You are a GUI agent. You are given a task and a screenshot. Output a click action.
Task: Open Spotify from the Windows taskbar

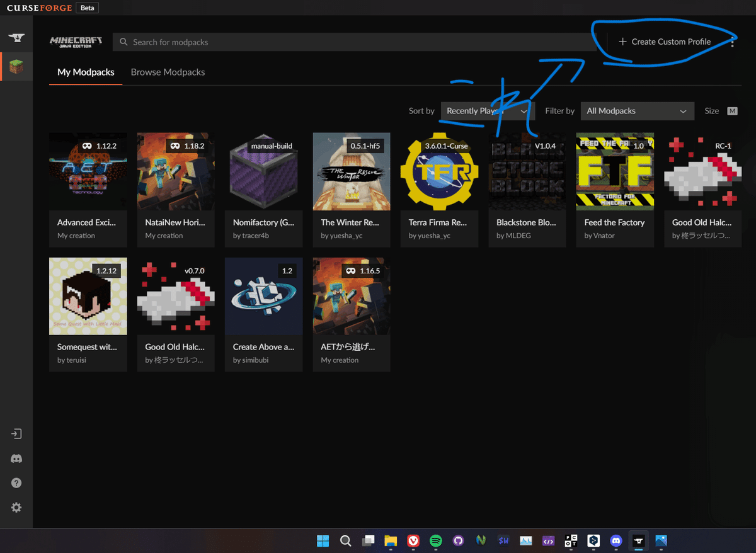[x=435, y=540]
